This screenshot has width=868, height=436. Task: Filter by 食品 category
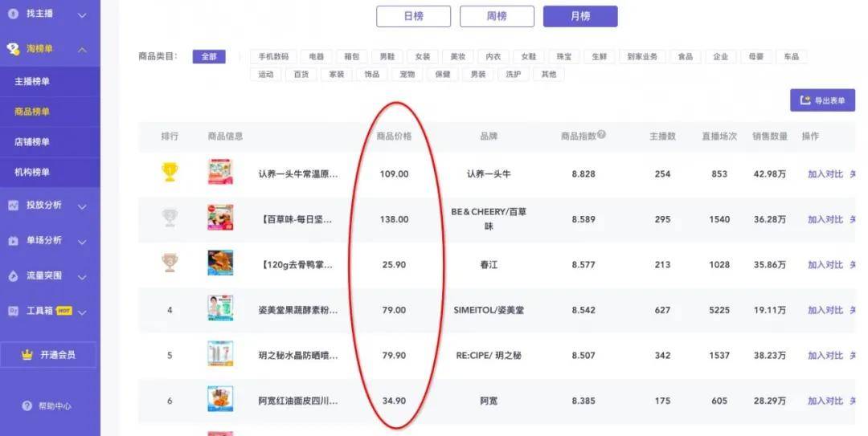(686, 56)
